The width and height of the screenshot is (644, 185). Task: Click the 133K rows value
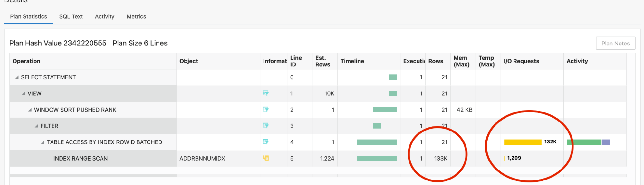pyautogui.click(x=440, y=158)
